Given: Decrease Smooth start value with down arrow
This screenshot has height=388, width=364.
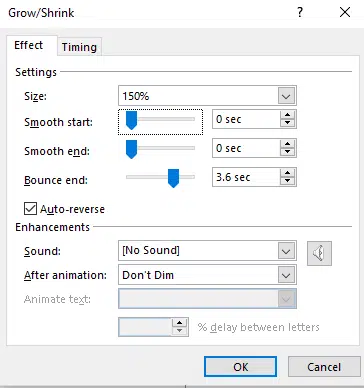Looking at the screenshot, I should [x=287, y=123].
